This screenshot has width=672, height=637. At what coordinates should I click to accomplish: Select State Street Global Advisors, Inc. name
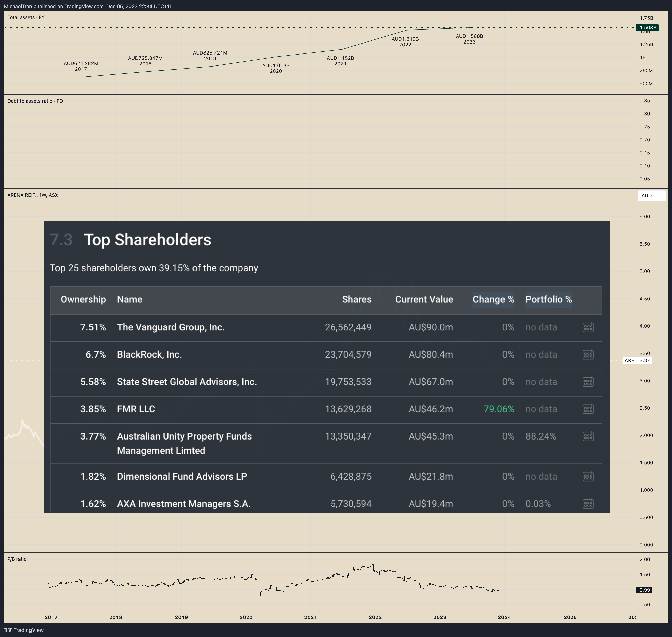pyautogui.click(x=187, y=382)
